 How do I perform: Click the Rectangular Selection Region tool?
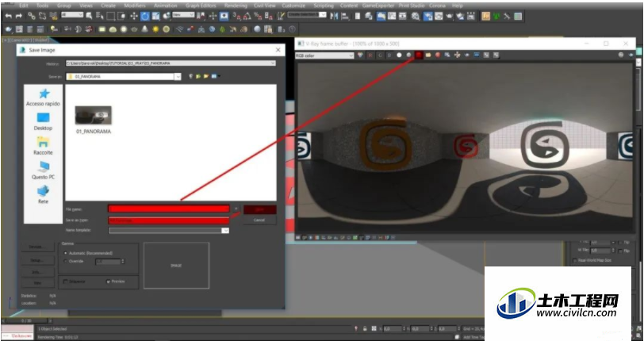(111, 16)
